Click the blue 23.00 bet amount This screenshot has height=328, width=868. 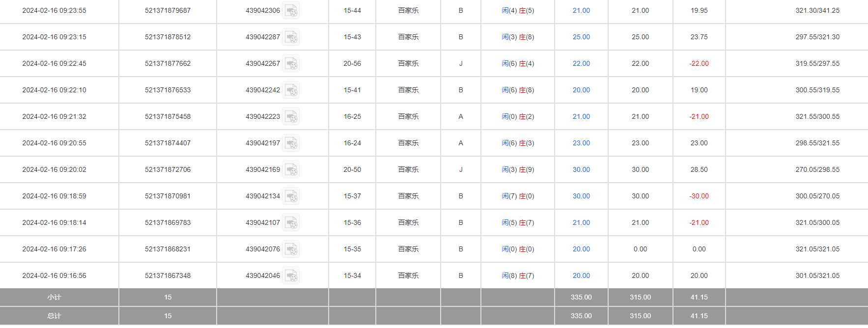[x=581, y=143]
